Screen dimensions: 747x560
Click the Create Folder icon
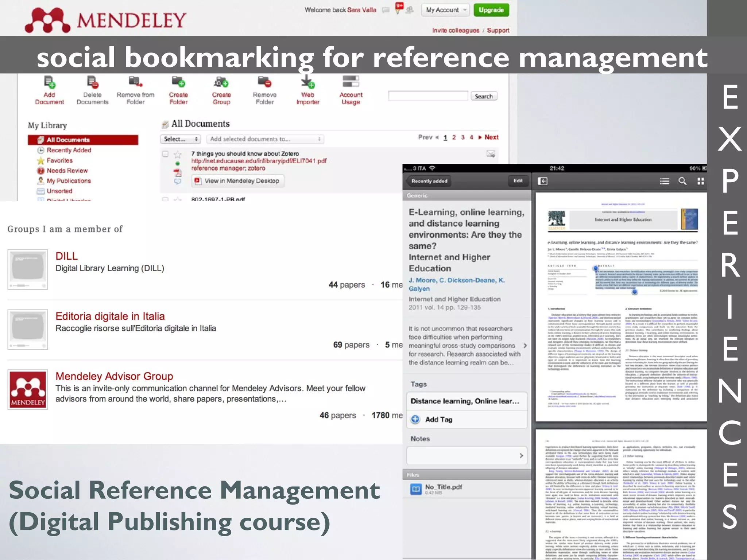(178, 82)
